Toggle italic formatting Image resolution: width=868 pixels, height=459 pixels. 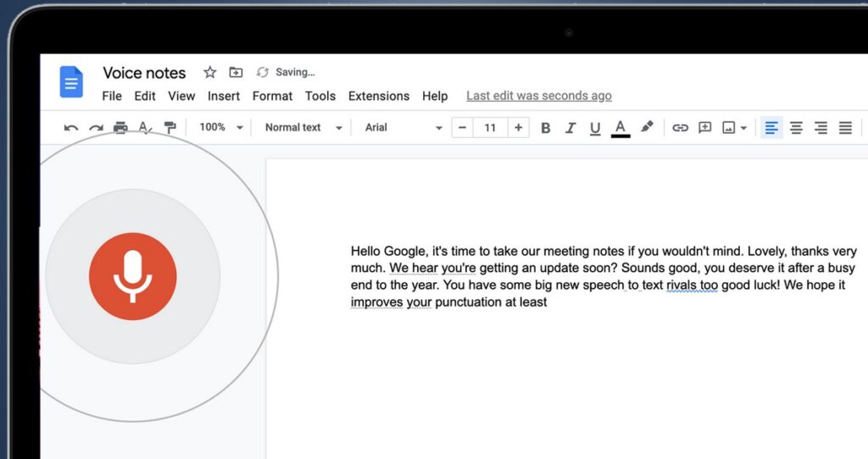coord(570,128)
